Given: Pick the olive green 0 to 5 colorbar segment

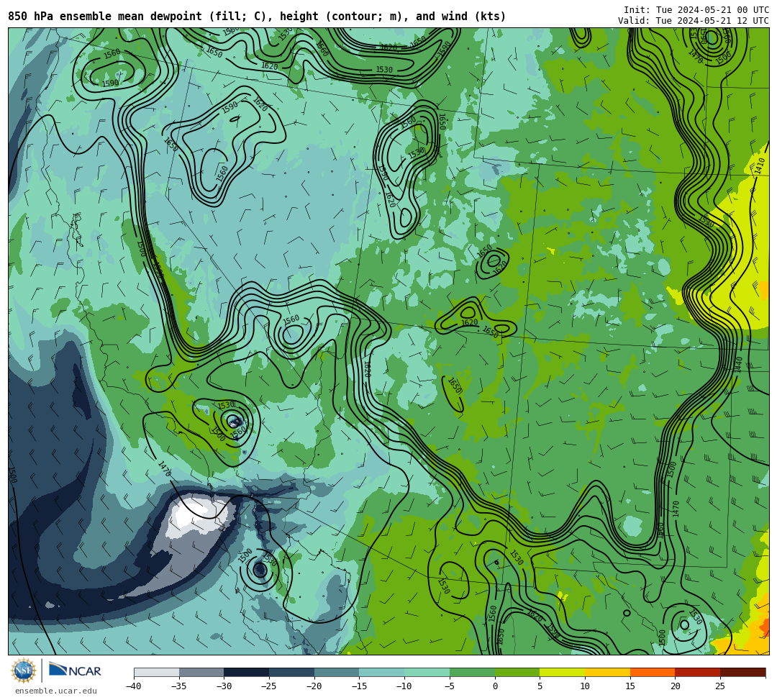Looking at the screenshot, I should (x=517, y=673).
